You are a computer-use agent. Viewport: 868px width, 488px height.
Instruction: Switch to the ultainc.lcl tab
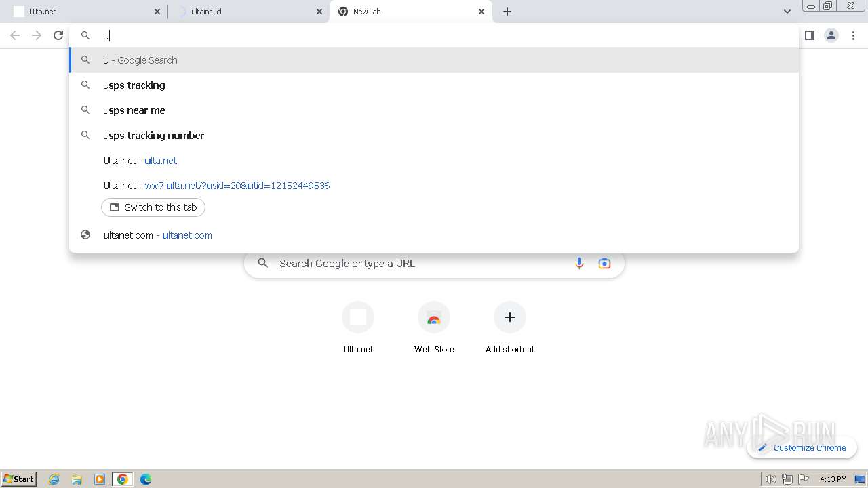point(248,12)
